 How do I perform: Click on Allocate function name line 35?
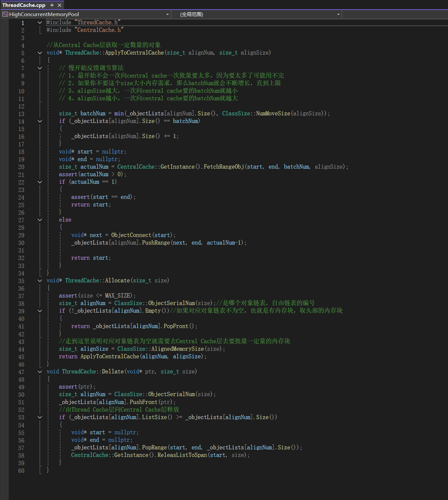coord(117,280)
